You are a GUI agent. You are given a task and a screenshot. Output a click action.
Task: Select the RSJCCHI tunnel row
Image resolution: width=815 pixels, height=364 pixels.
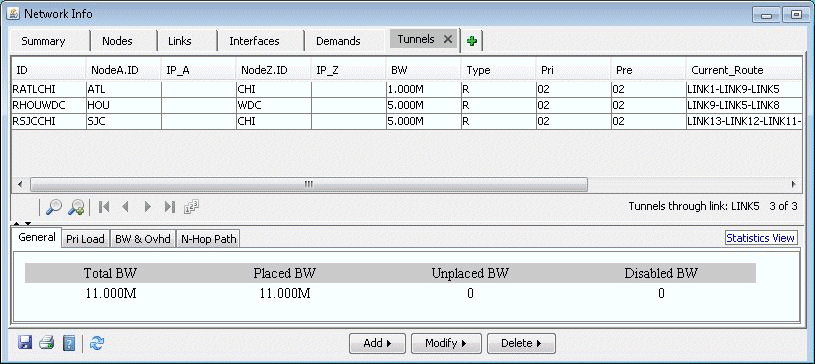(407, 121)
